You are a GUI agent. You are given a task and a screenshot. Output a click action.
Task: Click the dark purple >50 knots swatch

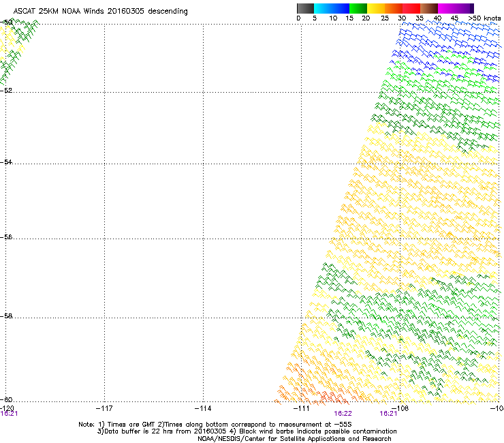click(x=472, y=8)
